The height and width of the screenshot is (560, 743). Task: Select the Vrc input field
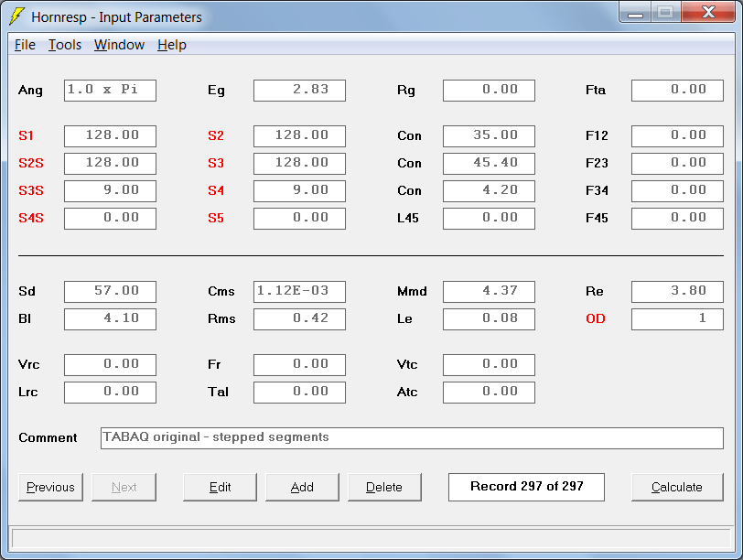tap(110, 365)
